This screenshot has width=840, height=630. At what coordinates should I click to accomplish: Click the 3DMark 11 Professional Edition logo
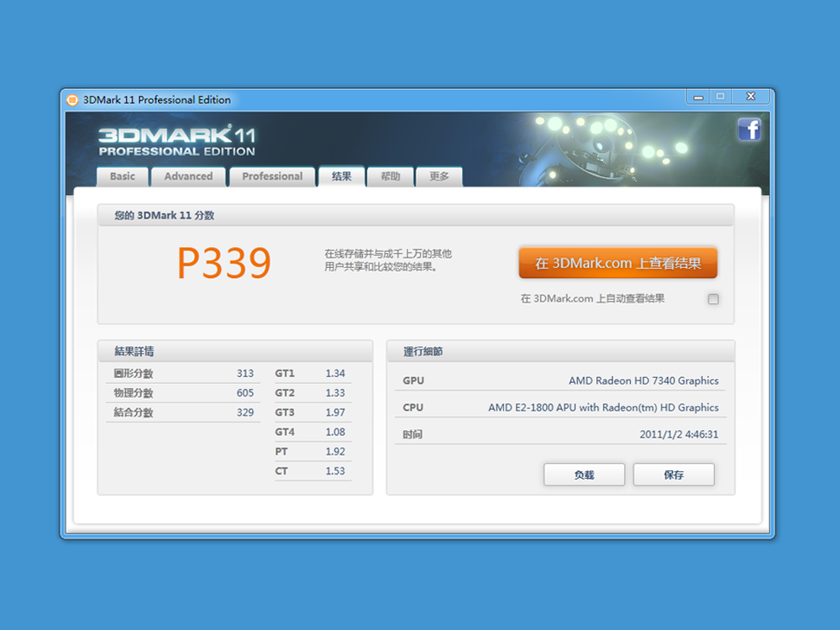pyautogui.click(x=176, y=141)
